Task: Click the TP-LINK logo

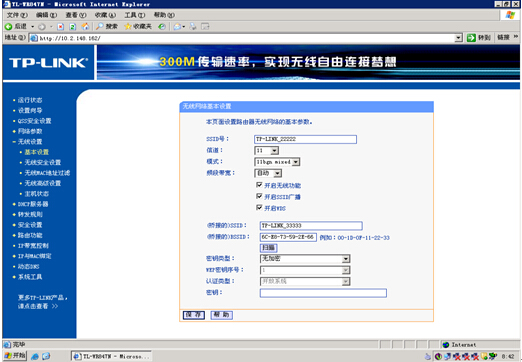Action: click(49, 63)
